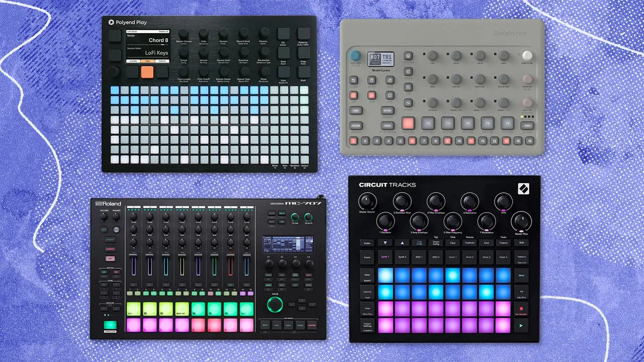Click the back-arrow button on Elektron Model:Cycles
Screen dimensions: 644x362
(353, 80)
